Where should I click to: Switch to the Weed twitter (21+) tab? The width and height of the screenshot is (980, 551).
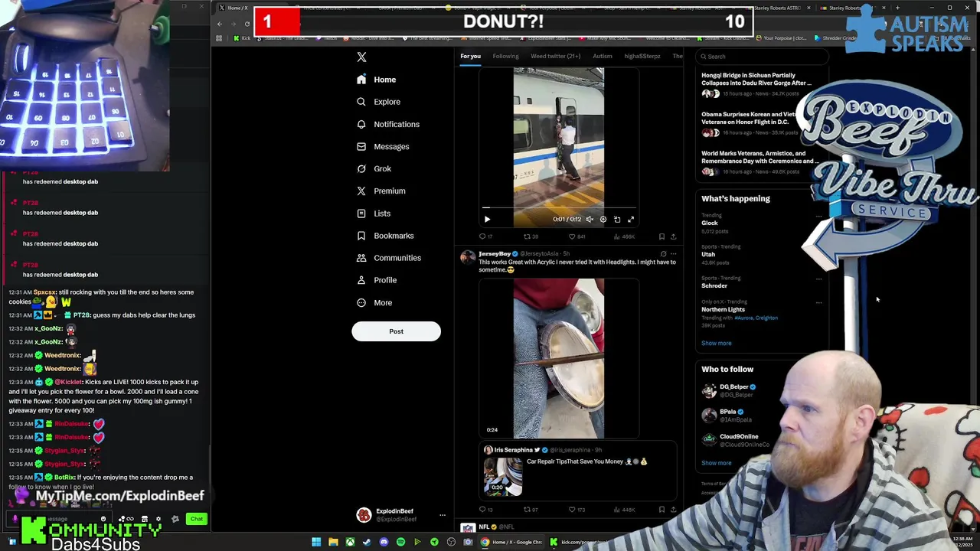click(x=555, y=56)
